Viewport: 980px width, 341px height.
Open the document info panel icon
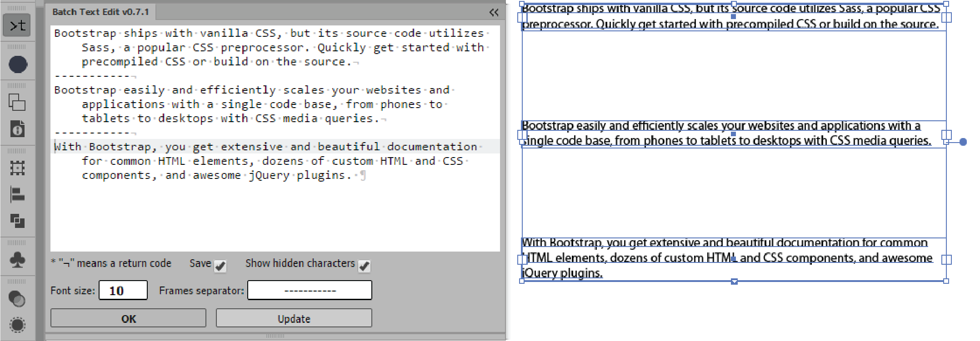(17, 129)
